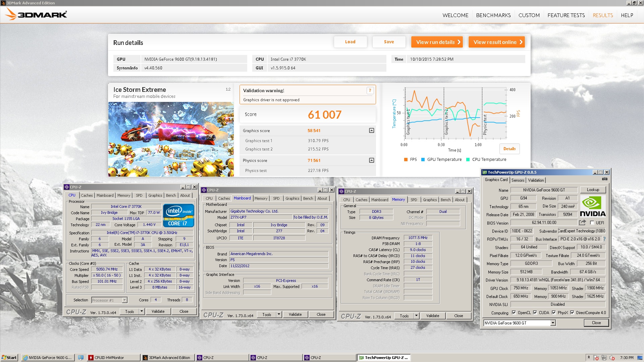Open Tools dropdown arrow in CPU-Z CPU window
Viewport: 644px width, 362px height.
[142, 311]
